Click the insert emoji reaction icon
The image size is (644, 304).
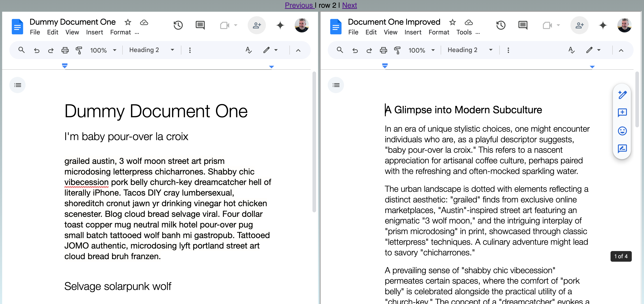[622, 131]
